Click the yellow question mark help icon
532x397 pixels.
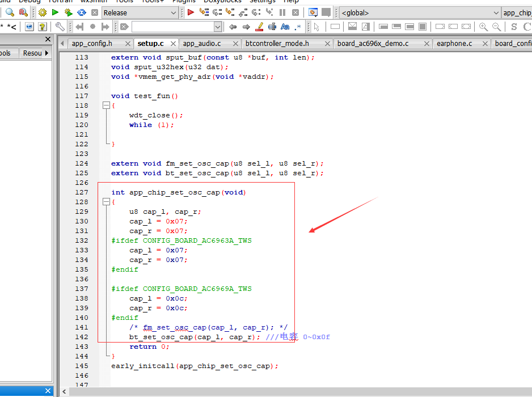[x=43, y=27]
